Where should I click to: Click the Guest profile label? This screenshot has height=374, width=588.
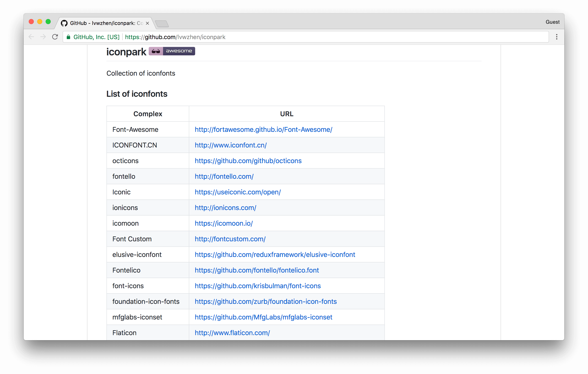[x=552, y=22]
